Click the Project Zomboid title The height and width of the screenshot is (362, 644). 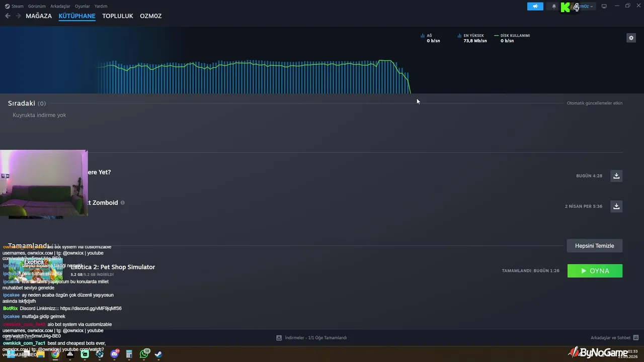(x=103, y=203)
